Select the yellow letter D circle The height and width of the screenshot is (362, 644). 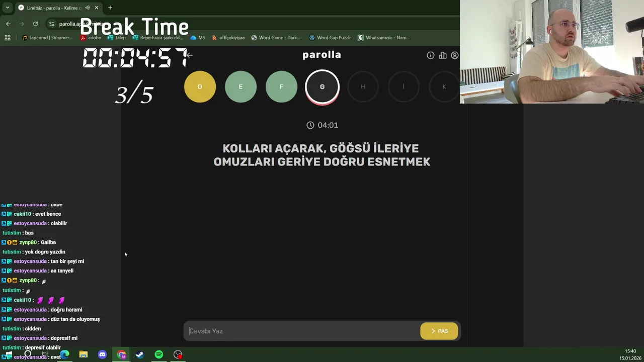[x=200, y=86]
